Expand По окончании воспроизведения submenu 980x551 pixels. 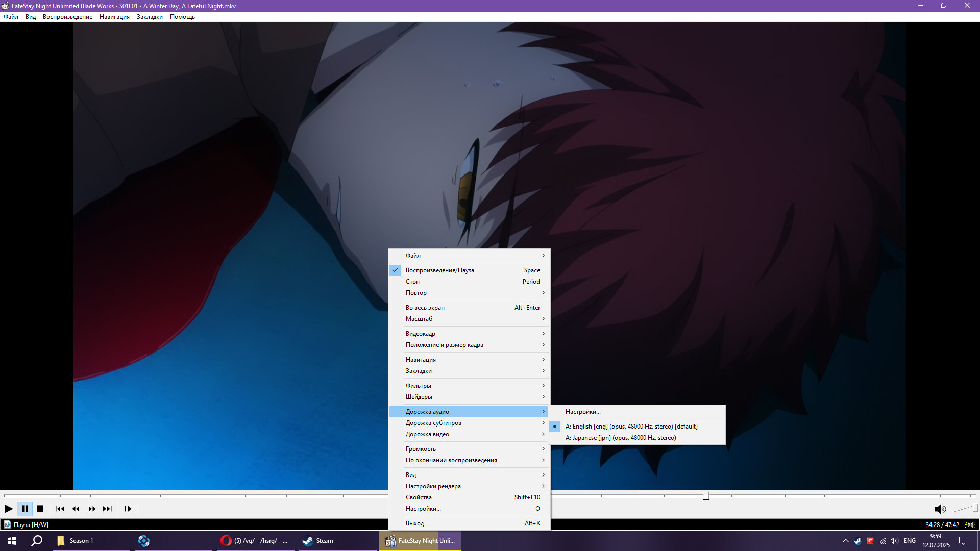tap(470, 460)
